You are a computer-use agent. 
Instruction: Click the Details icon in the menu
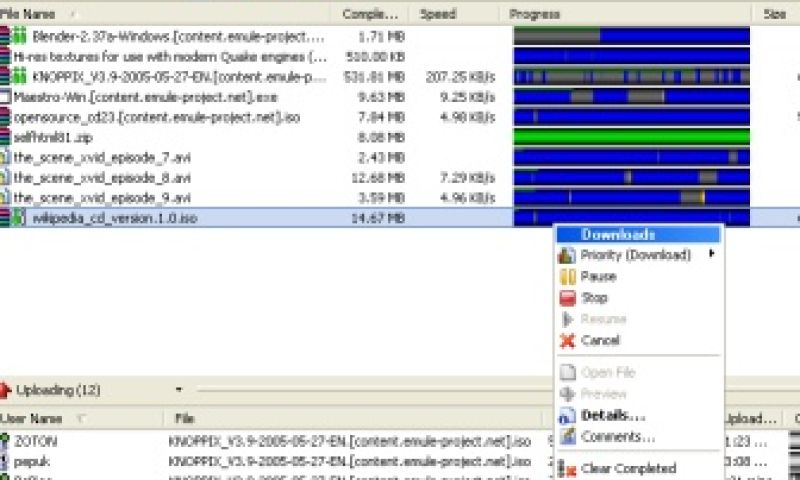[x=567, y=416]
